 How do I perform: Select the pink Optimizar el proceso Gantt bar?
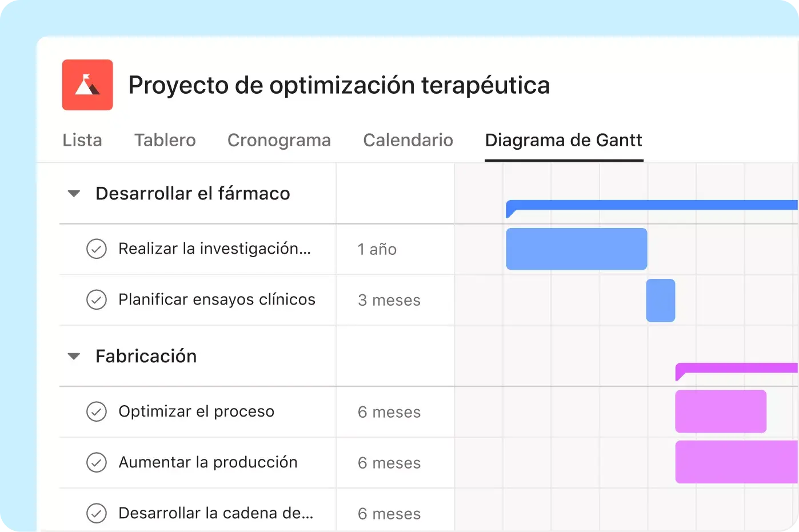tap(721, 411)
